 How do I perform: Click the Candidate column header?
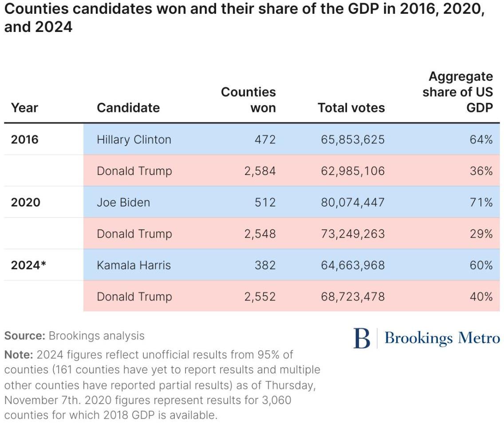[x=128, y=107]
